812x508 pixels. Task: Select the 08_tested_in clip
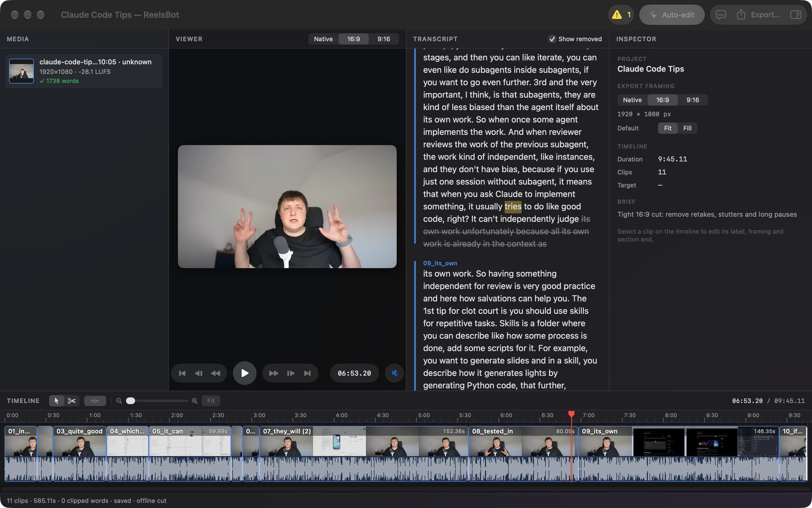point(523,453)
